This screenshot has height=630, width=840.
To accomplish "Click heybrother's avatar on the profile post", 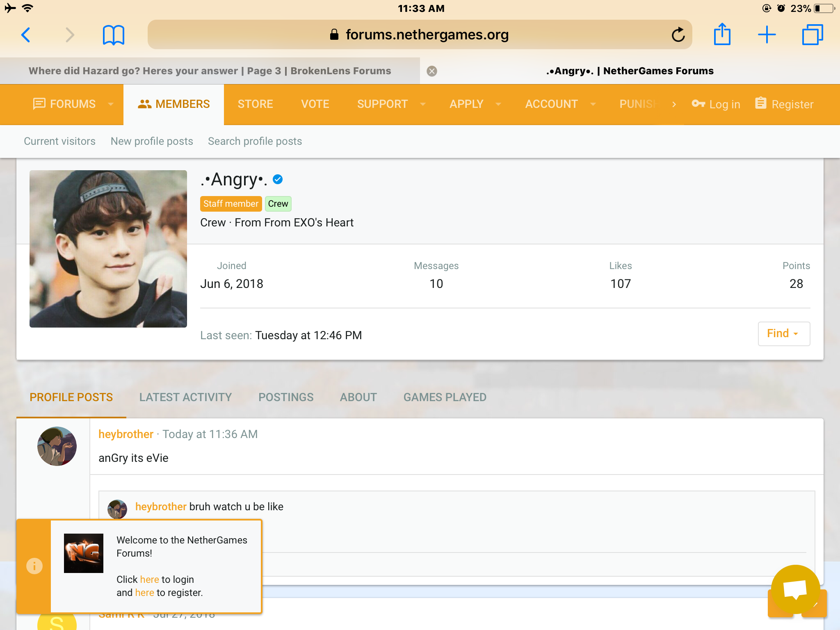I will pos(57,446).
